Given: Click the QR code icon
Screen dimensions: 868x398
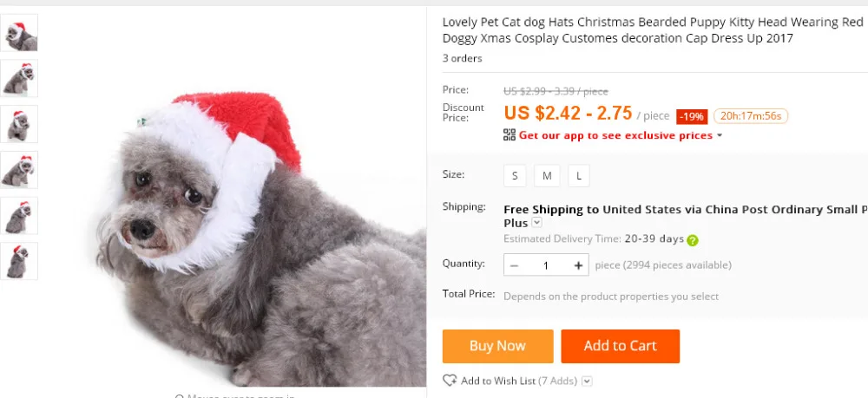Looking at the screenshot, I should click(510, 135).
